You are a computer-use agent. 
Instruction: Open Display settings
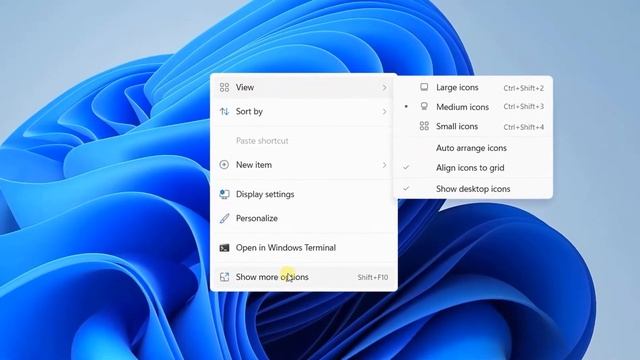point(303,194)
